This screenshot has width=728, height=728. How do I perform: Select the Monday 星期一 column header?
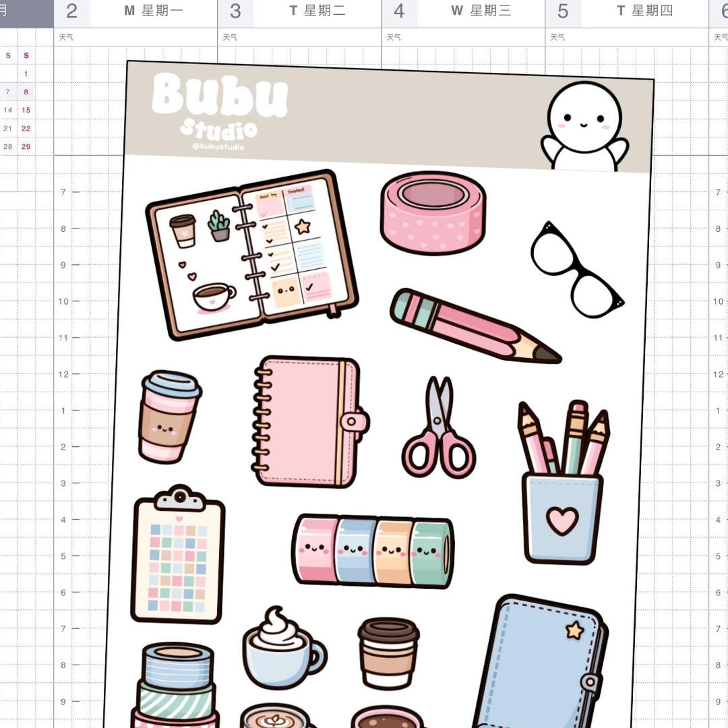click(x=154, y=11)
